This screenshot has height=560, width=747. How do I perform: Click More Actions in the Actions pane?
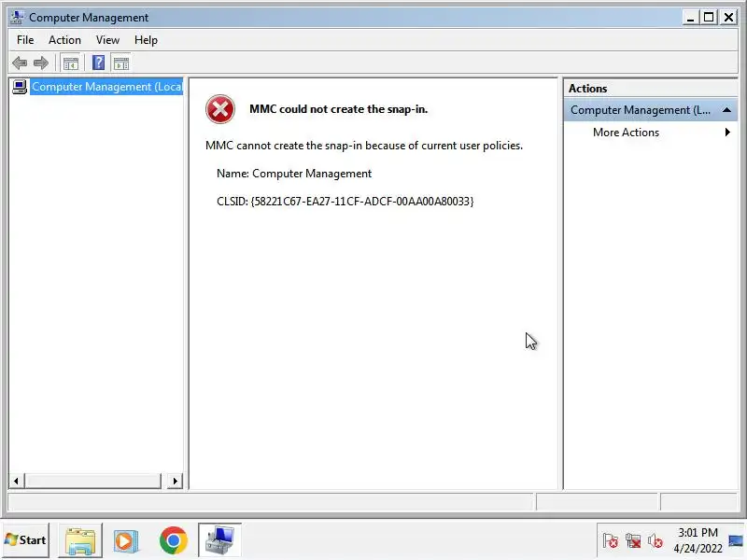pyautogui.click(x=626, y=133)
